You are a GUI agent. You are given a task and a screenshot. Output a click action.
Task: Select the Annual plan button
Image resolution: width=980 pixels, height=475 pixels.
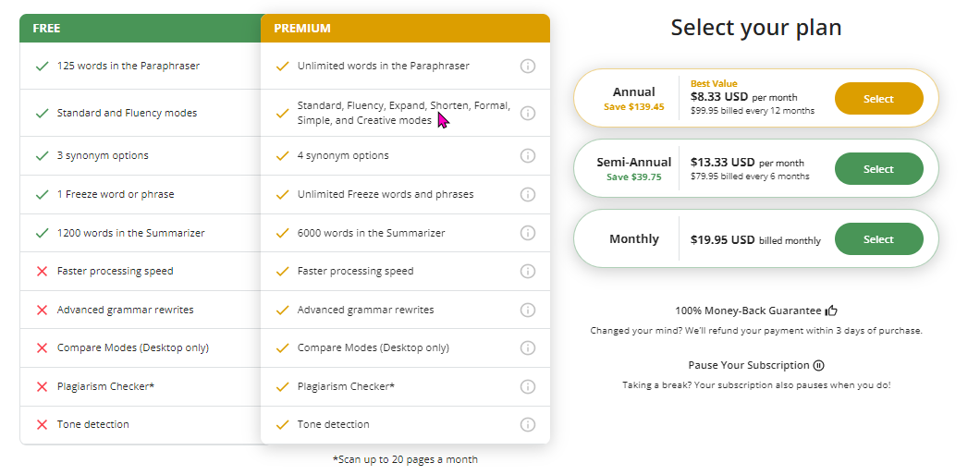(x=878, y=99)
